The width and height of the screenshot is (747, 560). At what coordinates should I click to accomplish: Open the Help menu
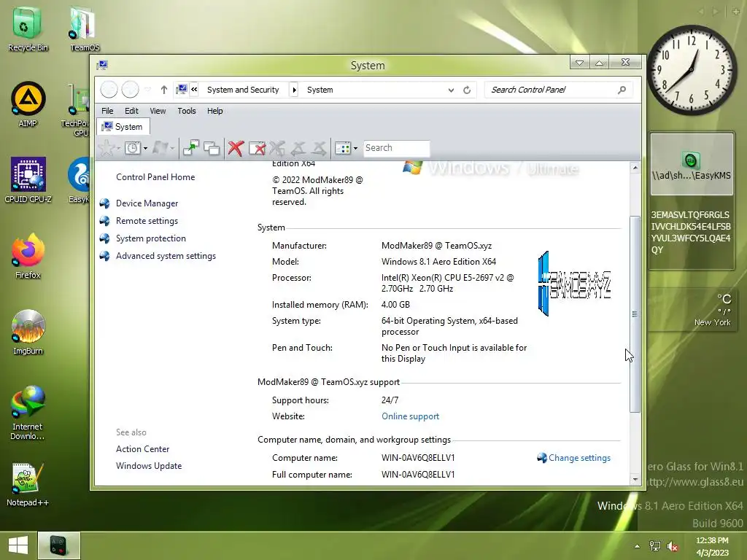[215, 111]
